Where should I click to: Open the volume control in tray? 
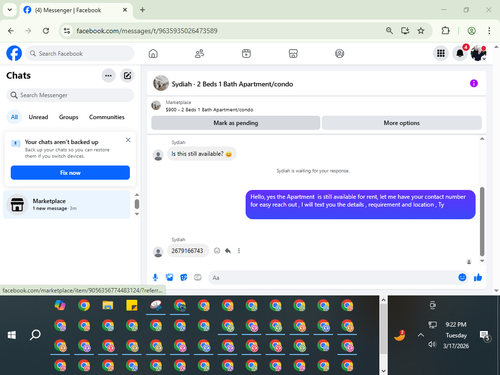[432, 344]
